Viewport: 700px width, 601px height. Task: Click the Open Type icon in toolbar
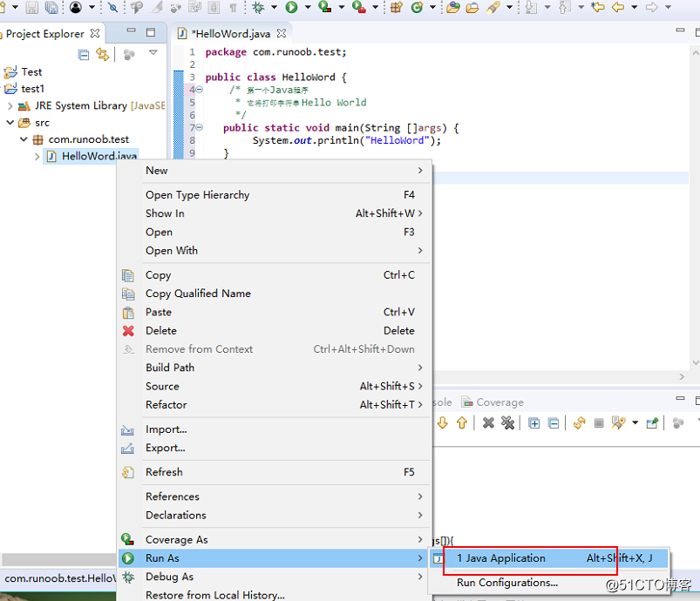[452, 7]
